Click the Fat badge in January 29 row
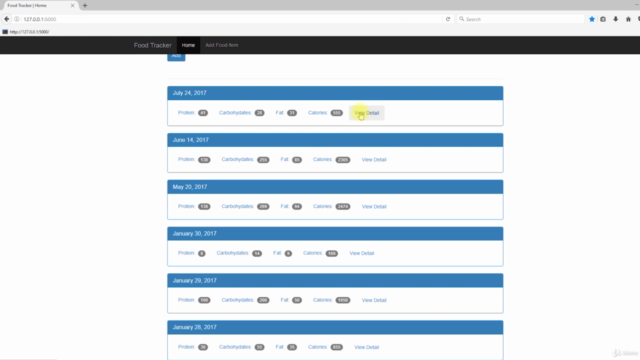This screenshot has width=640, height=360. point(297,300)
